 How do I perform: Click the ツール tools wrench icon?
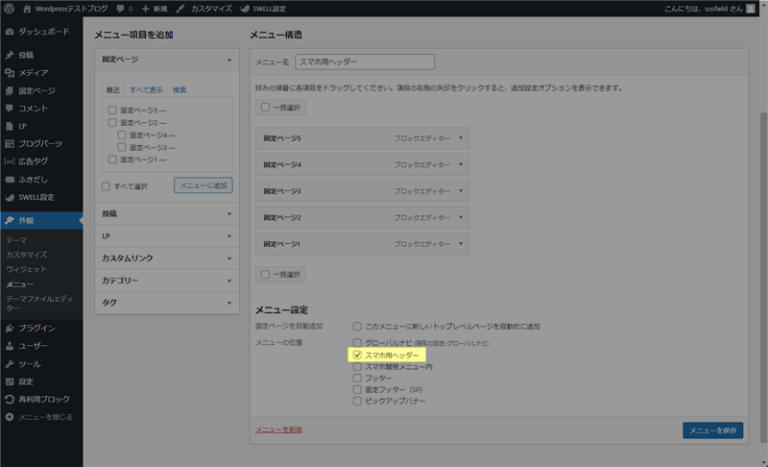9,364
